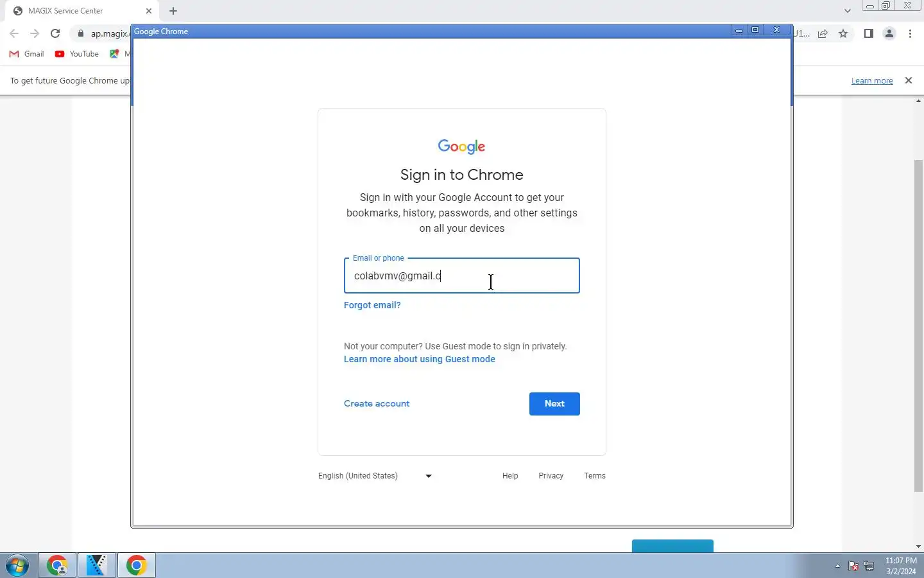Click the network tray icon
The width and height of the screenshot is (924, 578).
pyautogui.click(x=869, y=566)
